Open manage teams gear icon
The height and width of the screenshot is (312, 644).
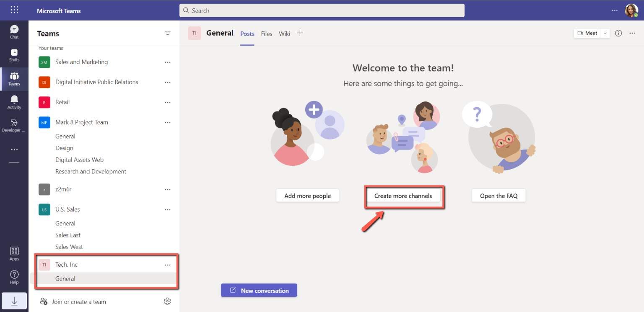167,302
